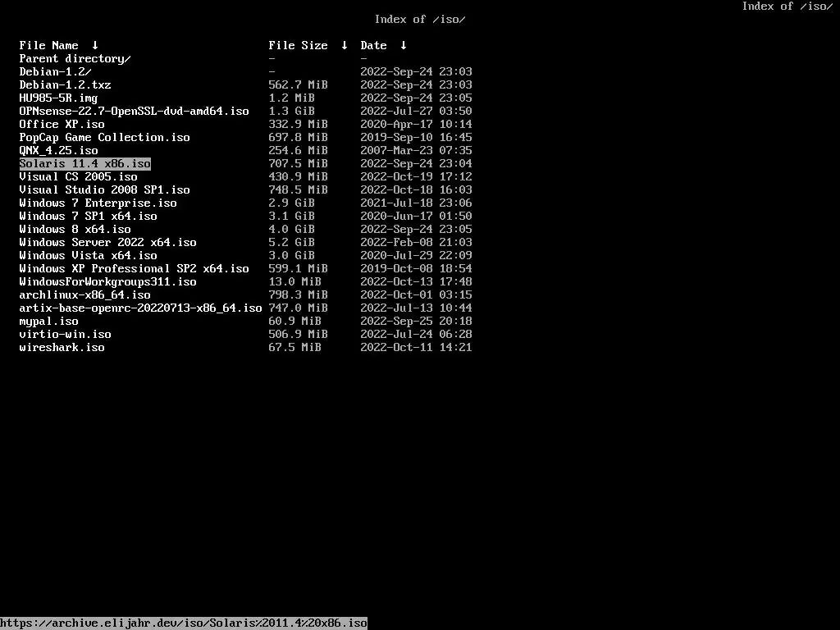Download Debian-1.2.txz
This screenshot has width=840, height=630.
(66, 84)
